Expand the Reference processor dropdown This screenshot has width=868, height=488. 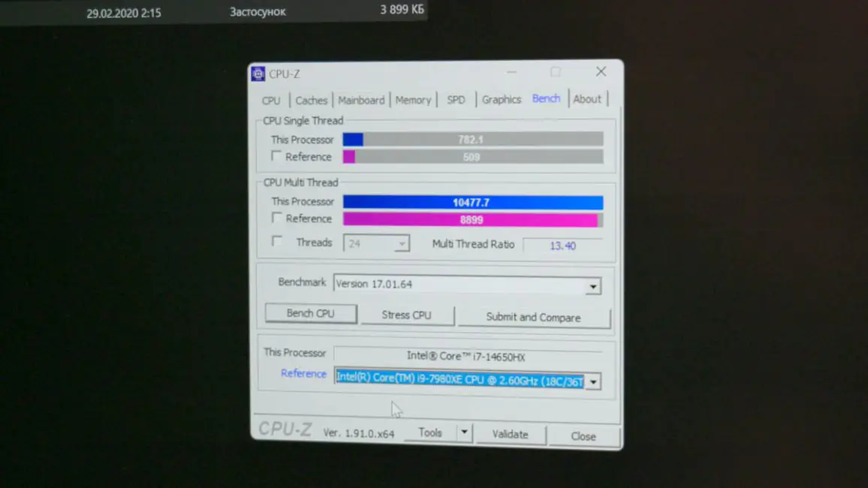pos(593,382)
